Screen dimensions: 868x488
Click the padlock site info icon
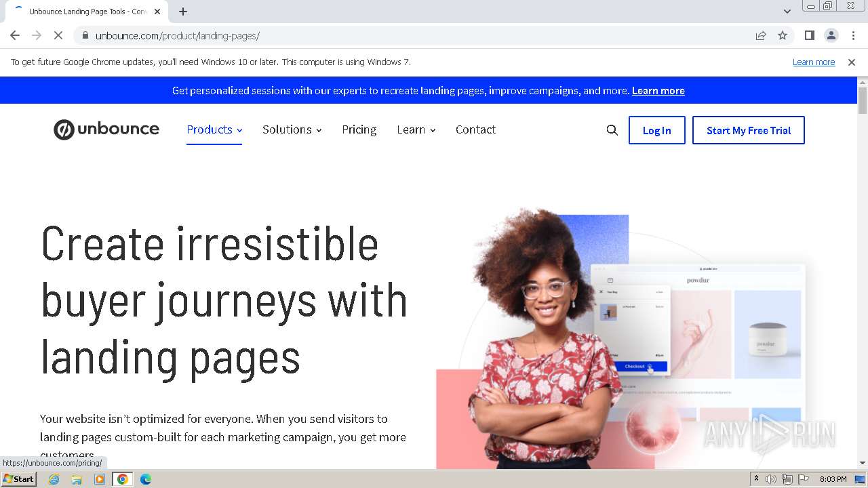85,35
